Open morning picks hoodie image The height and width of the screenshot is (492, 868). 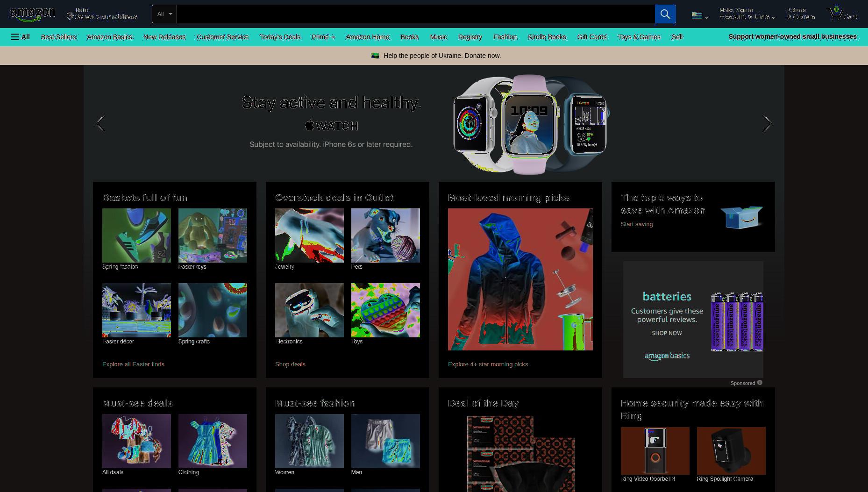point(520,279)
